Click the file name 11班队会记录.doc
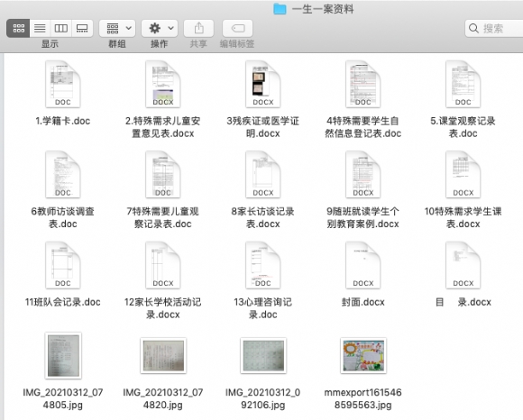The image size is (523, 420). pos(63,302)
